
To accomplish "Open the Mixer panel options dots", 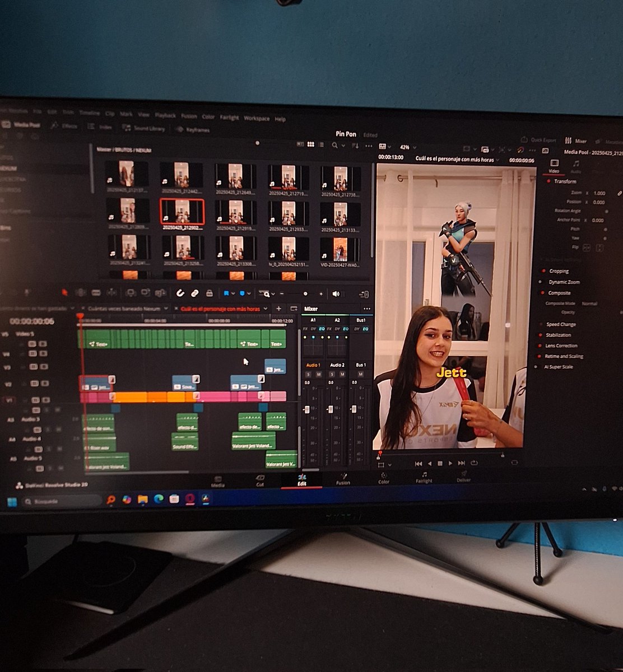I will [x=367, y=309].
